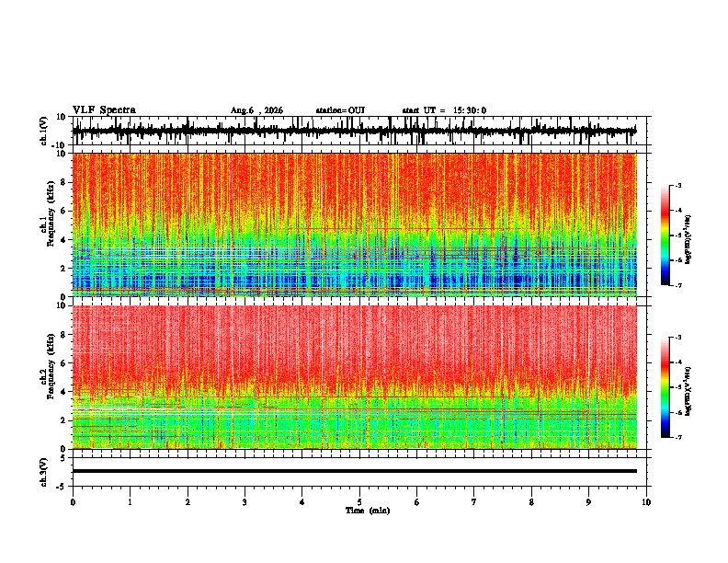Screen dimensions: 728x563
Task: Click the ch.1 spectrogram color bar
Action: [x=665, y=236]
